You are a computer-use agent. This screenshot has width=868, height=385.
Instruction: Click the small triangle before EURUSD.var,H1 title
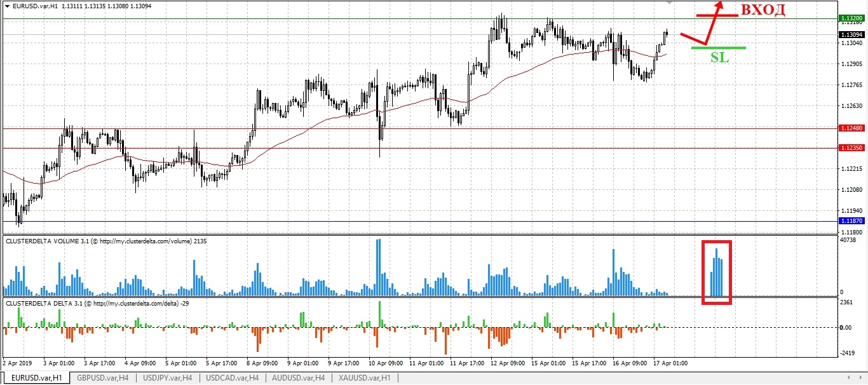click(x=6, y=5)
